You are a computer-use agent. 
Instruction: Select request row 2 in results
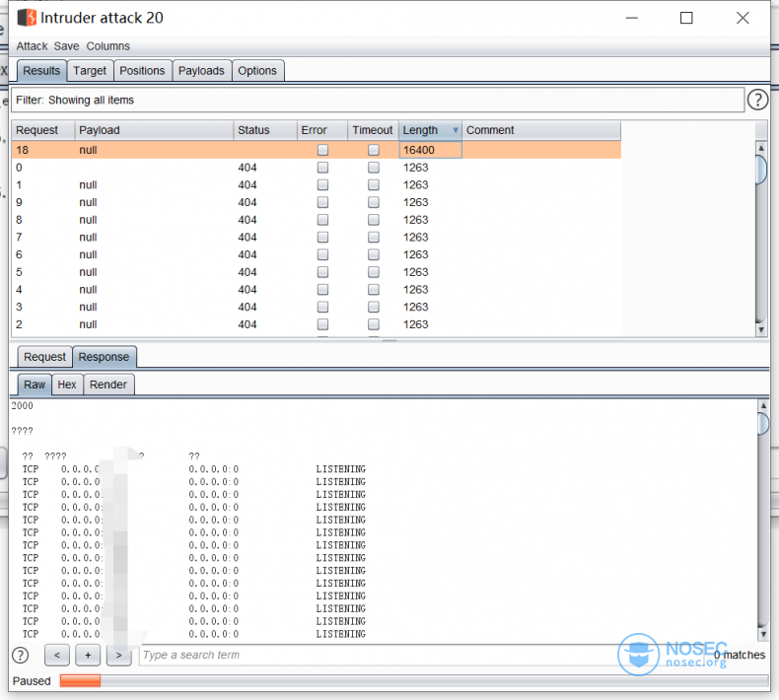[x=316, y=324]
